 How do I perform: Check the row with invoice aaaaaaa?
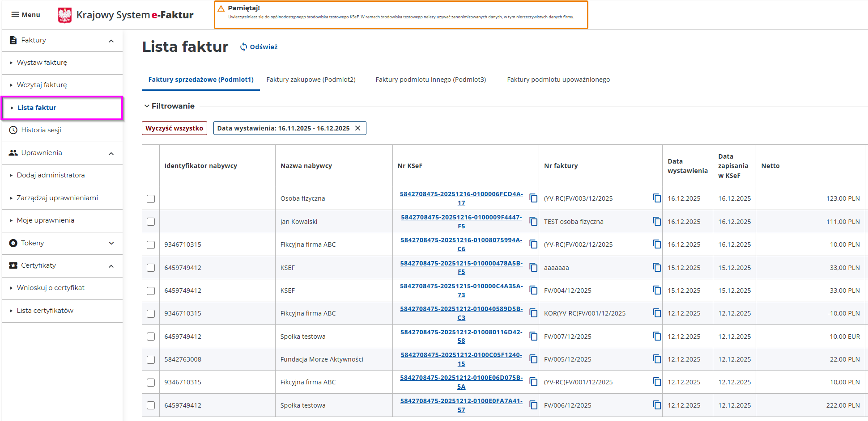(151, 268)
